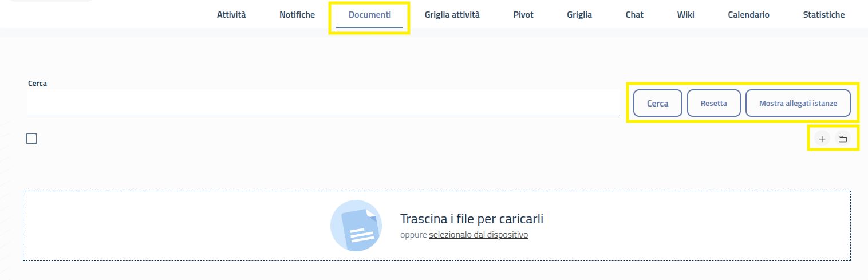868x280 pixels.
Task: Show the Wiki tab
Action: (685, 15)
